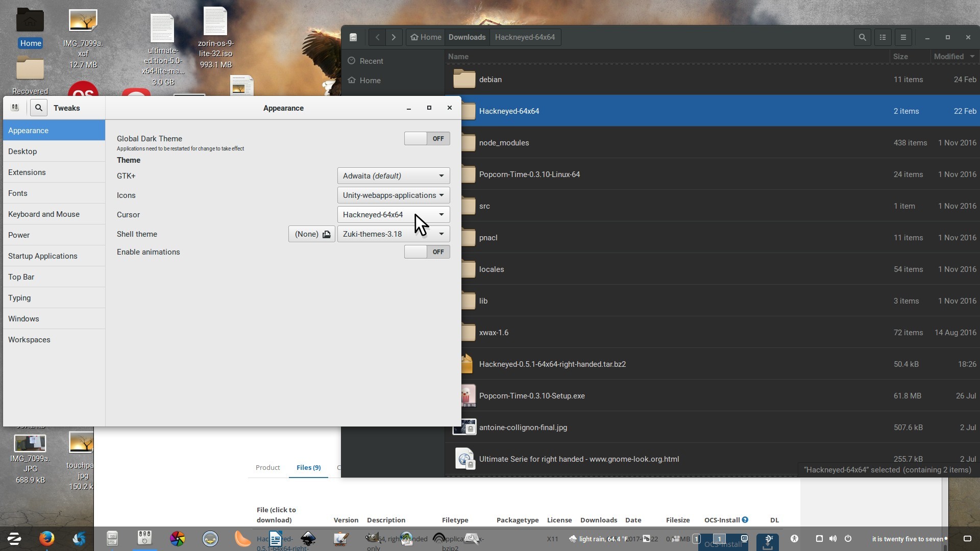The width and height of the screenshot is (980, 551).
Task: Go back in file manager
Action: (x=377, y=37)
